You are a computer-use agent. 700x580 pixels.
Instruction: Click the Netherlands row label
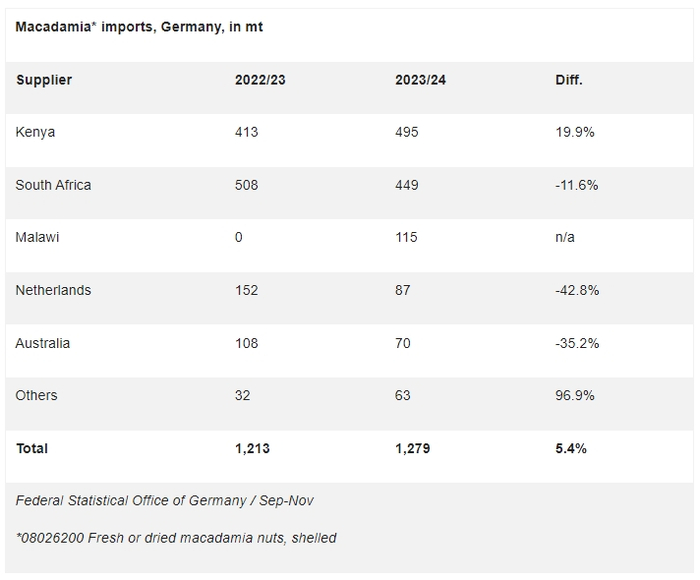pyautogui.click(x=53, y=290)
